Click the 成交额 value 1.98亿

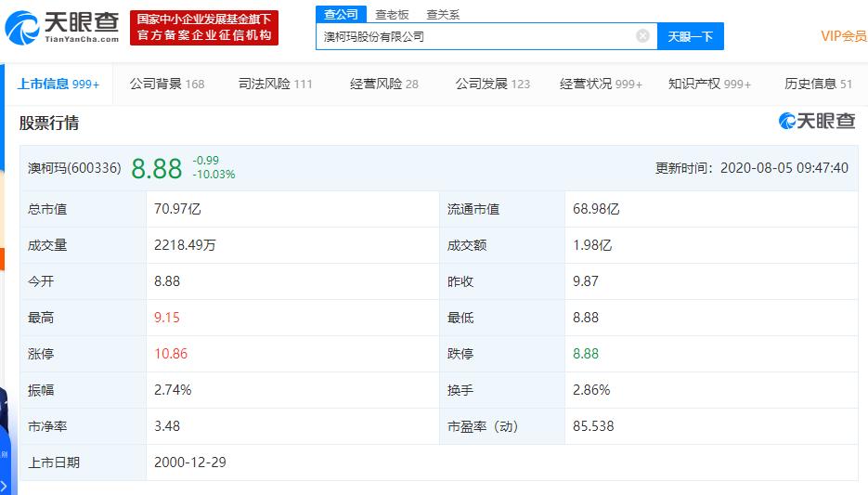[592, 245]
